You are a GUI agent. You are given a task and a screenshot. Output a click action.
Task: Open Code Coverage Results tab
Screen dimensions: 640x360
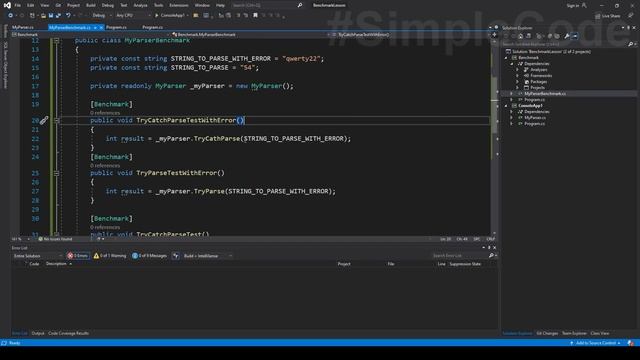[x=68, y=333]
